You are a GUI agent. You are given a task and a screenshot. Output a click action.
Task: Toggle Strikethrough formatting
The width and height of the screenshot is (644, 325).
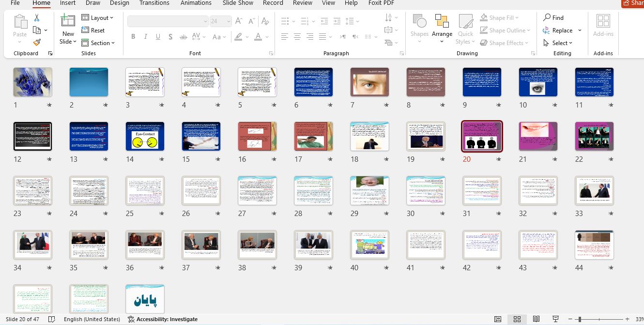pyautogui.click(x=183, y=37)
